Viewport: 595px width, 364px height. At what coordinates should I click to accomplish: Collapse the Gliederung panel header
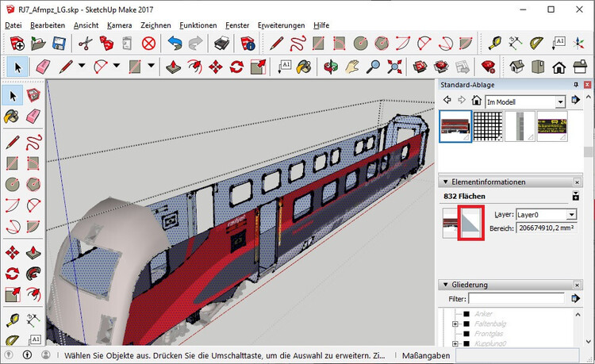(444, 285)
